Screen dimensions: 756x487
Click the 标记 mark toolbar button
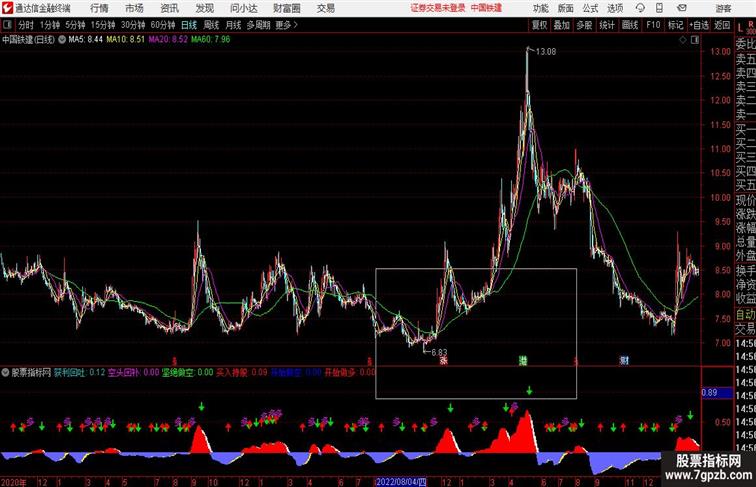coord(675,25)
